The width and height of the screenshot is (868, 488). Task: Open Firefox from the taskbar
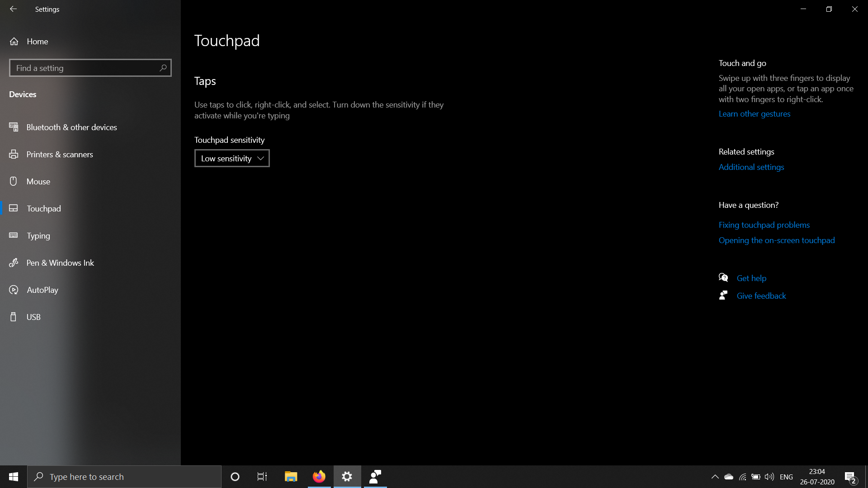point(319,477)
